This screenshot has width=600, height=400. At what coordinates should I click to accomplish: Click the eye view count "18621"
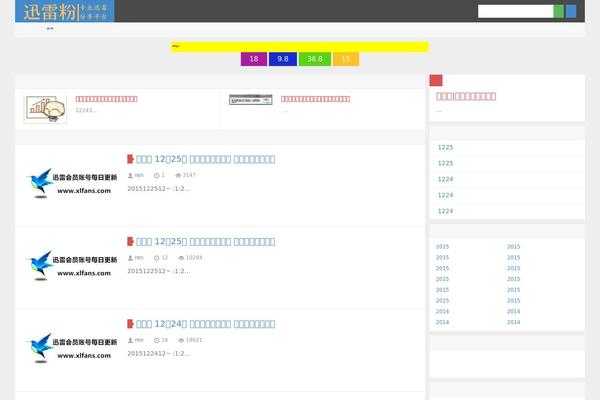tap(190, 340)
